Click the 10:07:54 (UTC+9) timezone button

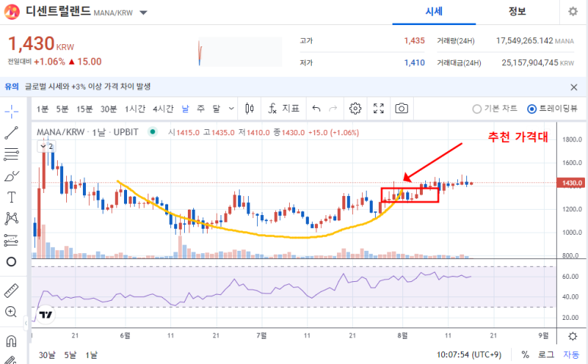[x=469, y=355]
